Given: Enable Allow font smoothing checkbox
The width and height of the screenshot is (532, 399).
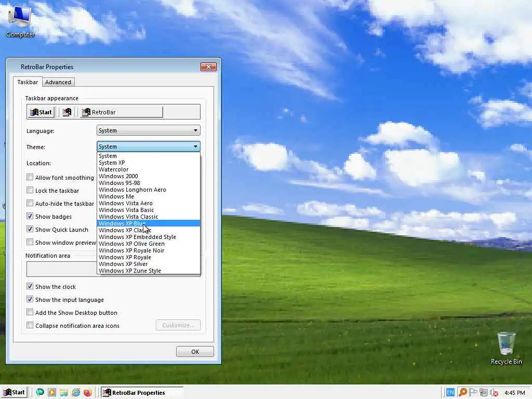Looking at the screenshot, I should (30, 177).
